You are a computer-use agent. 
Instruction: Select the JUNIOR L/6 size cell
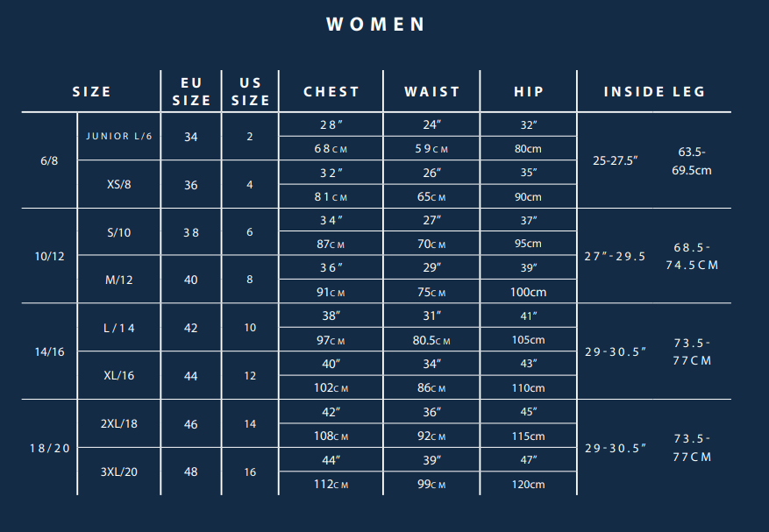119,137
